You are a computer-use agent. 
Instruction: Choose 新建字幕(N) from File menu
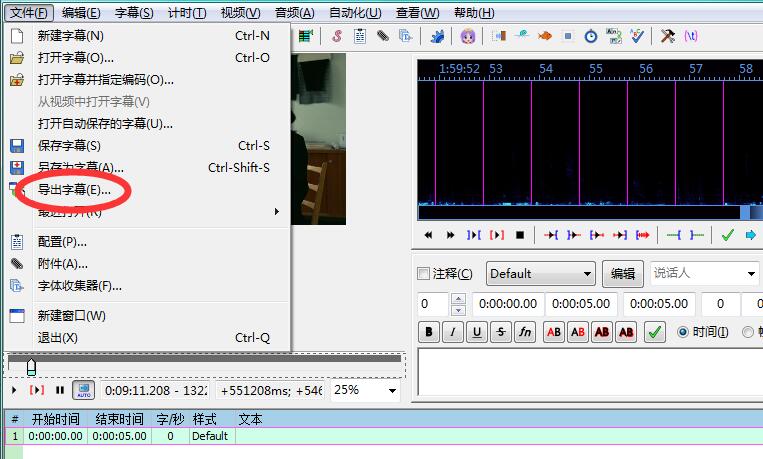coord(147,36)
